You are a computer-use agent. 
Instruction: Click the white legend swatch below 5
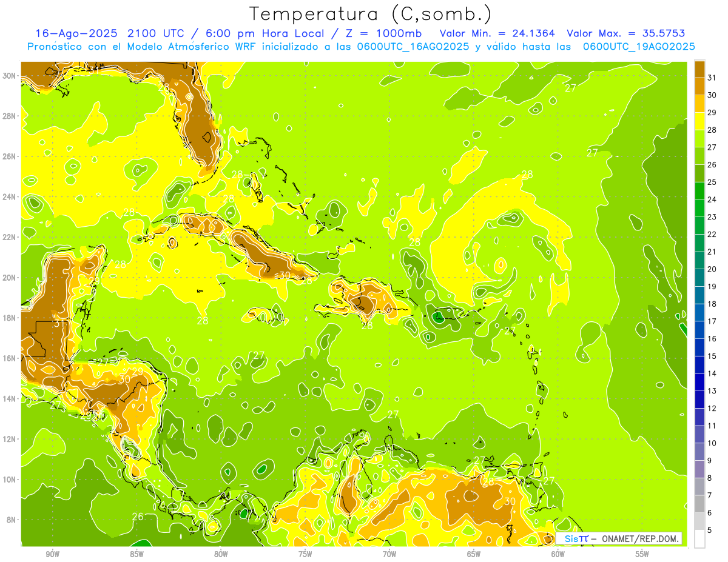point(699,539)
